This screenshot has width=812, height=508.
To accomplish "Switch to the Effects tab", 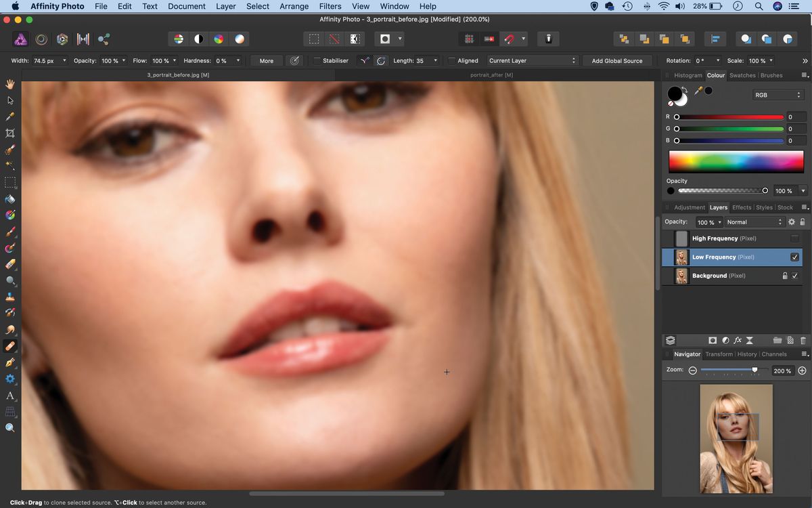I will 741,207.
